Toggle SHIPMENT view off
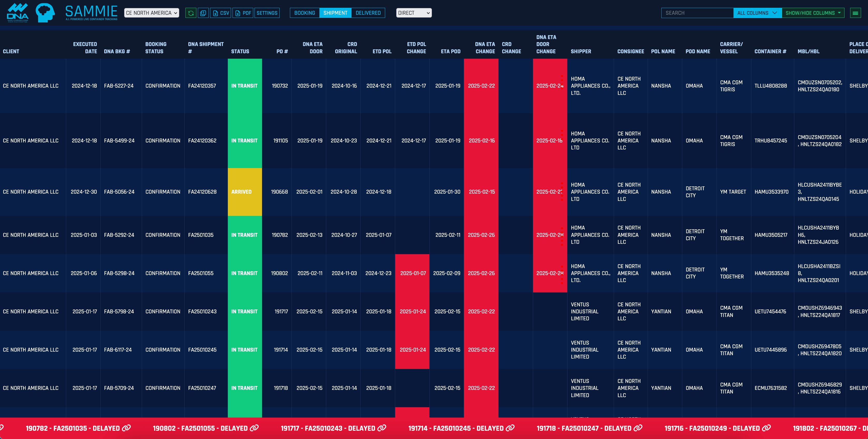The height and width of the screenshot is (439, 868). 335,13
